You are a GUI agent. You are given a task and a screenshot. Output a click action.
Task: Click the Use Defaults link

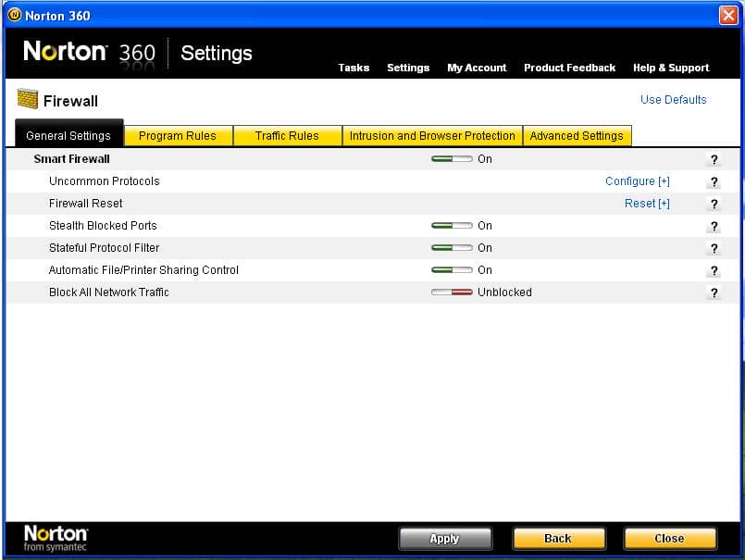tap(673, 99)
